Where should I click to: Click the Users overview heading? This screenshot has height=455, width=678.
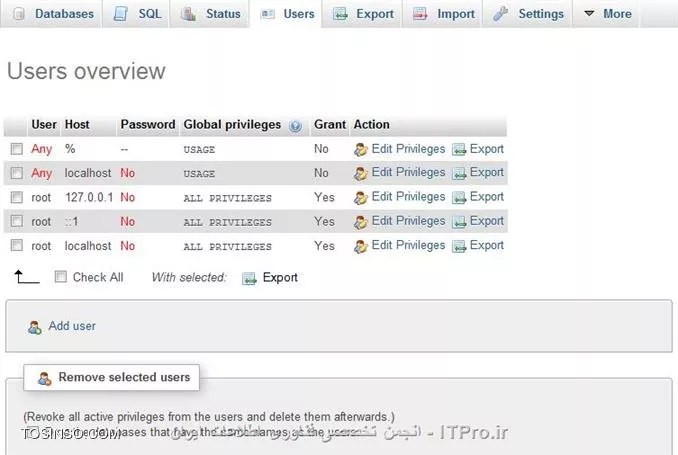click(86, 71)
